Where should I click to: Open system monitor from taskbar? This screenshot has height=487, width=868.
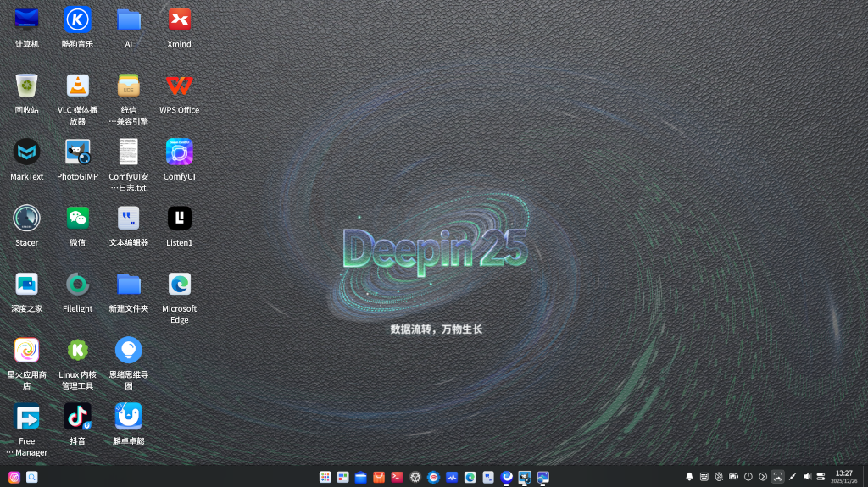[452, 477]
